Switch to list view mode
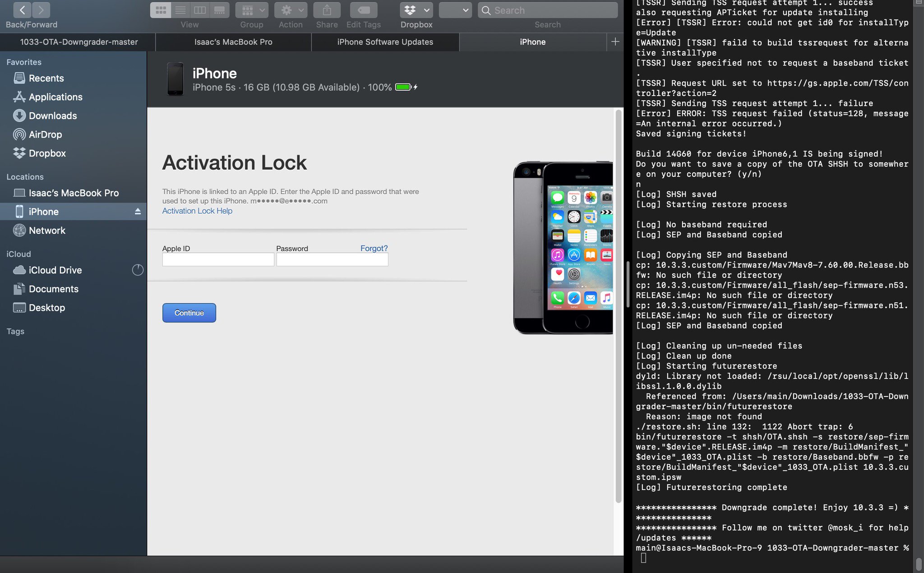924x573 pixels. coord(180,10)
